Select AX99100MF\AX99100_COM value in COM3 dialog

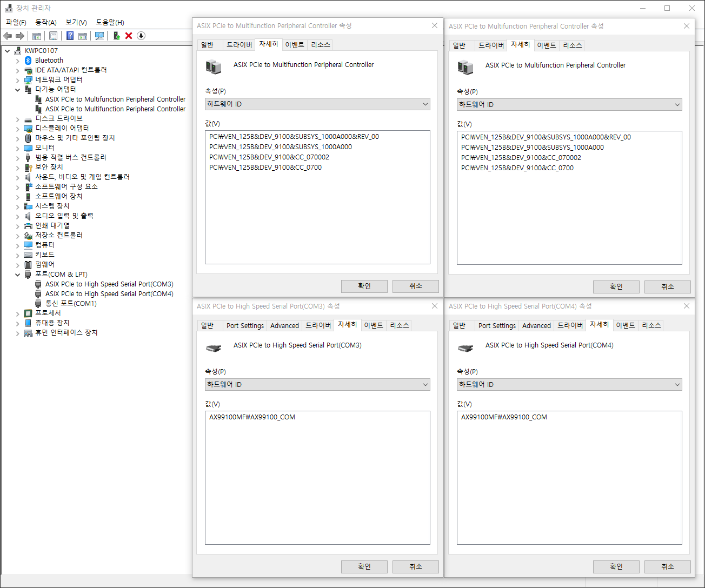click(252, 417)
